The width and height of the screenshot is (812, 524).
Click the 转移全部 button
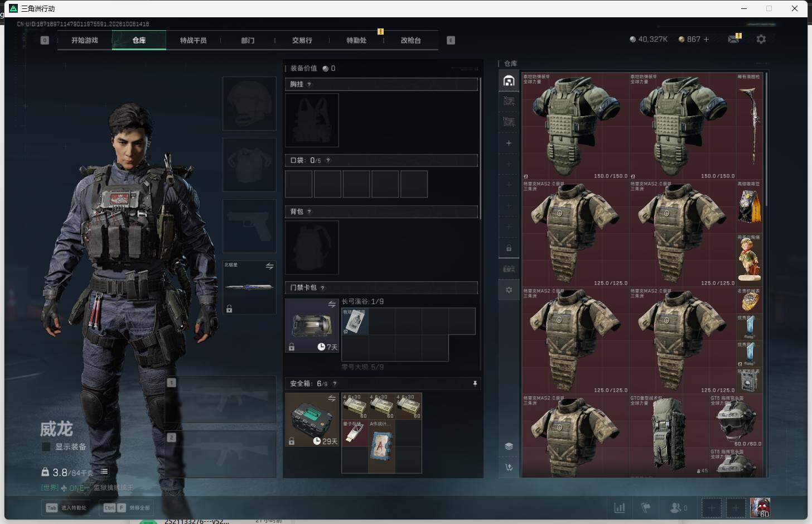tap(127, 508)
